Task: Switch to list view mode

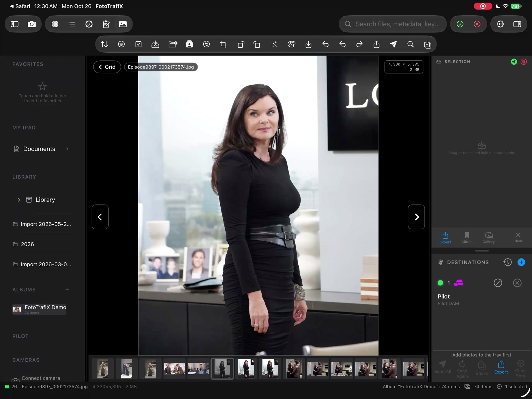Action: click(72, 24)
